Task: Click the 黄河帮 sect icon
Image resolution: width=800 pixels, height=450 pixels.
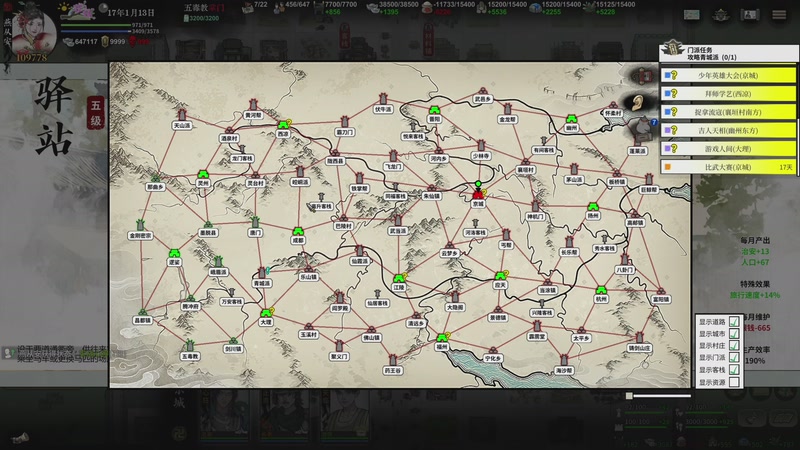Action: [253, 106]
